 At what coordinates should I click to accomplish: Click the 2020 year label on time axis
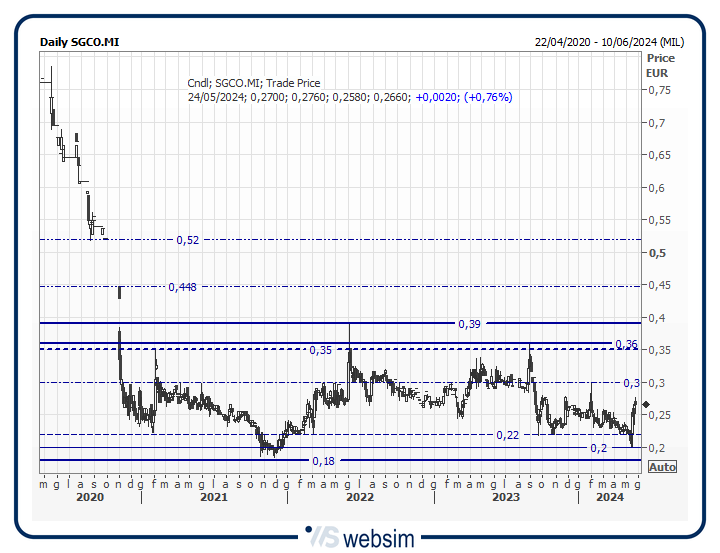click(90, 497)
